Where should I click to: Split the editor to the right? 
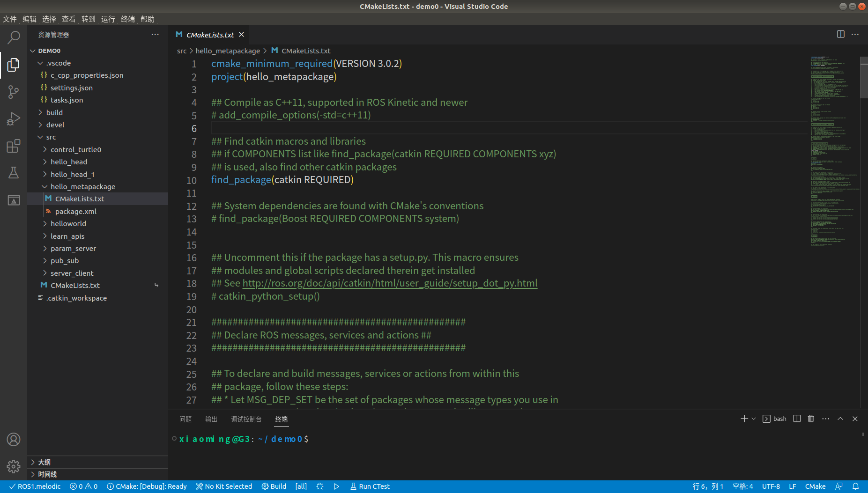pos(840,34)
